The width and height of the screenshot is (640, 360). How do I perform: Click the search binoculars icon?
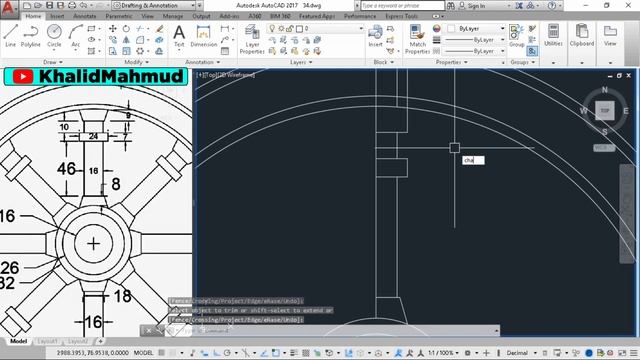pyautogui.click(x=451, y=6)
